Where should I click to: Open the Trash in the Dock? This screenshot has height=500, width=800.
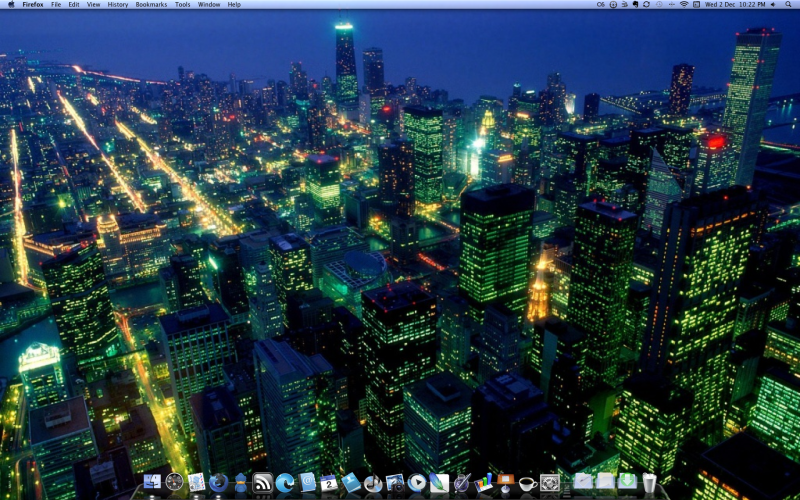(x=649, y=482)
